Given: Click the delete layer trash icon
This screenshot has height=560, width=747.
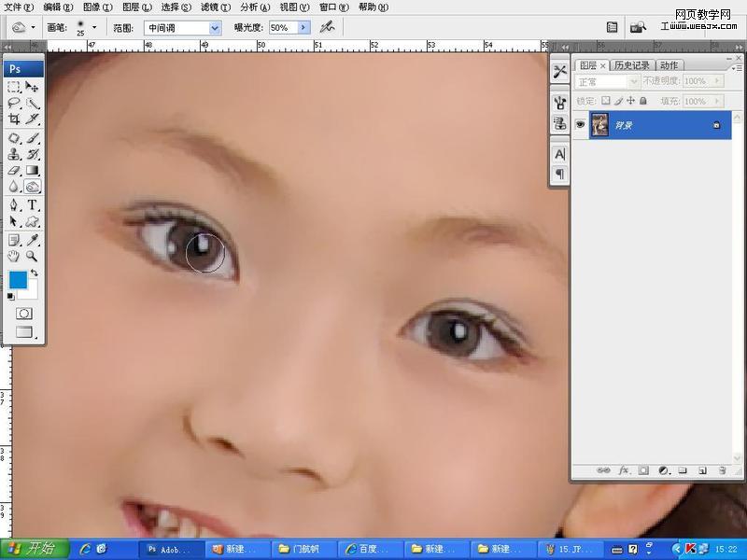Looking at the screenshot, I should [723, 471].
